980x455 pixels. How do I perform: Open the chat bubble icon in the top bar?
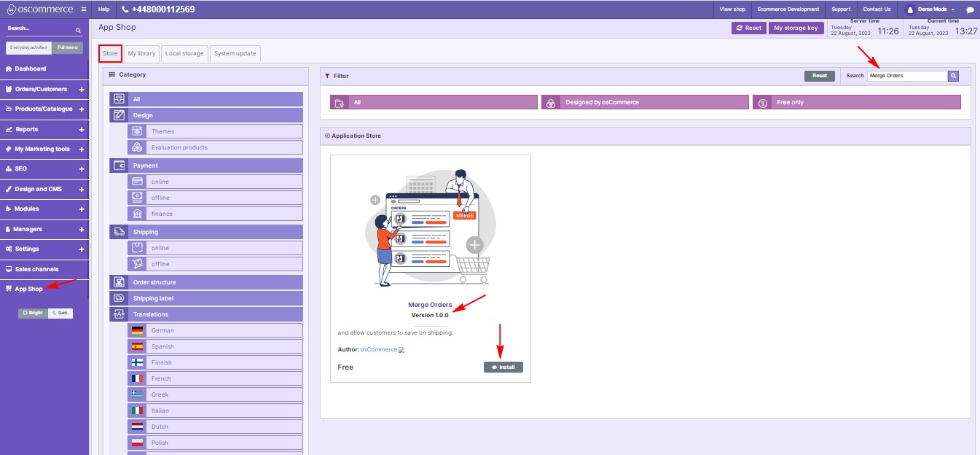[x=970, y=9]
